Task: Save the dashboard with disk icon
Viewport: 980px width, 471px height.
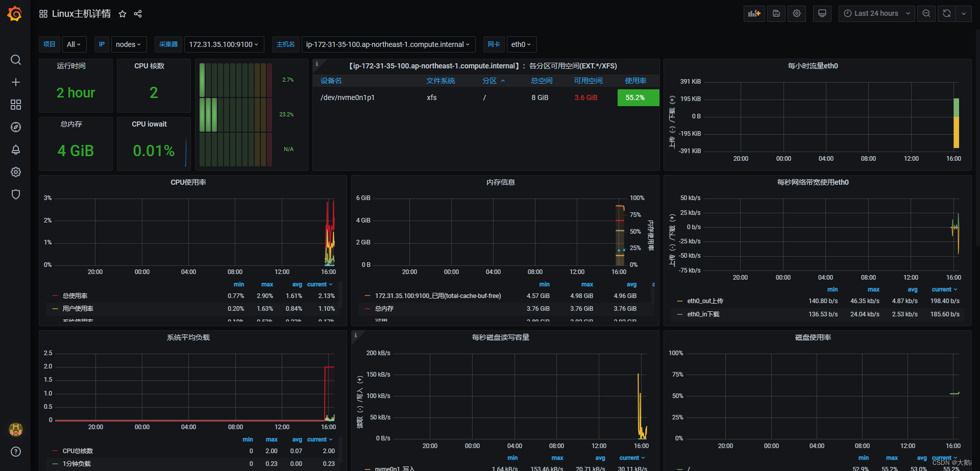Action: point(776,14)
